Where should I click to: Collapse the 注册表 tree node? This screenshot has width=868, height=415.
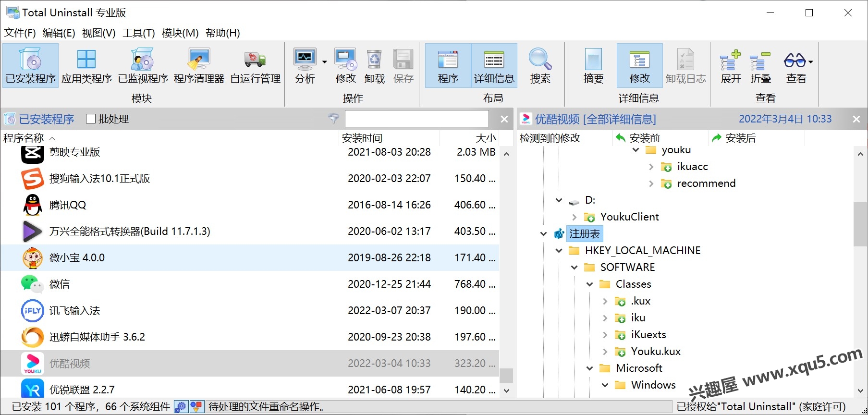[543, 234]
